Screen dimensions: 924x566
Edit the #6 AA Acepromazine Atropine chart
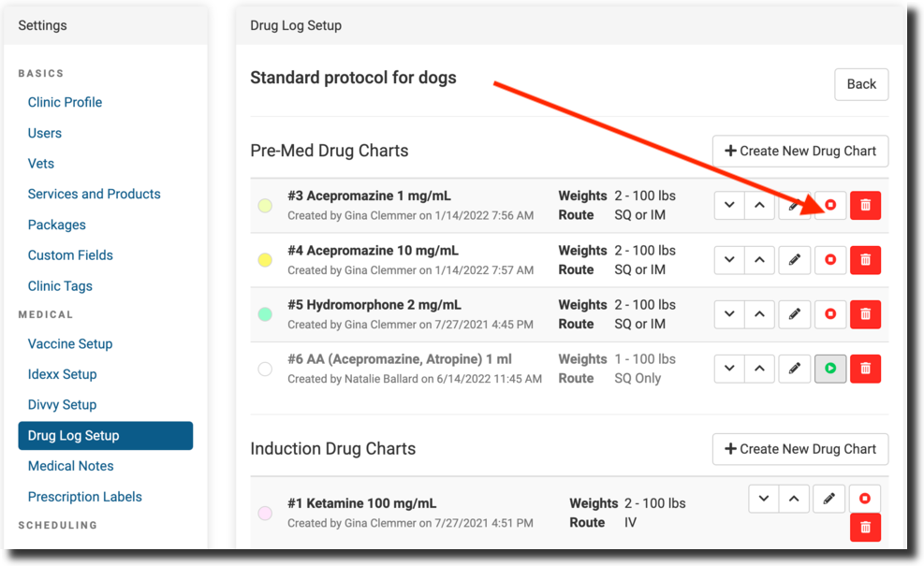pyautogui.click(x=795, y=369)
